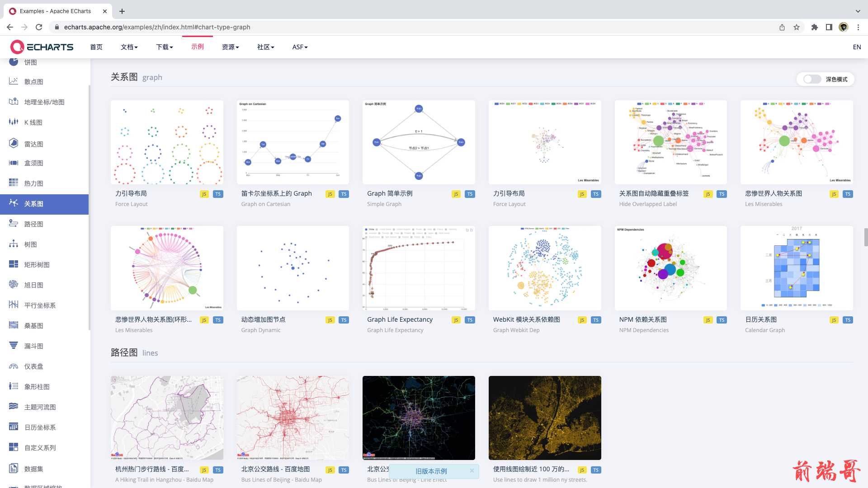Open the dataset (数据集) sidebar icon

coord(14,469)
